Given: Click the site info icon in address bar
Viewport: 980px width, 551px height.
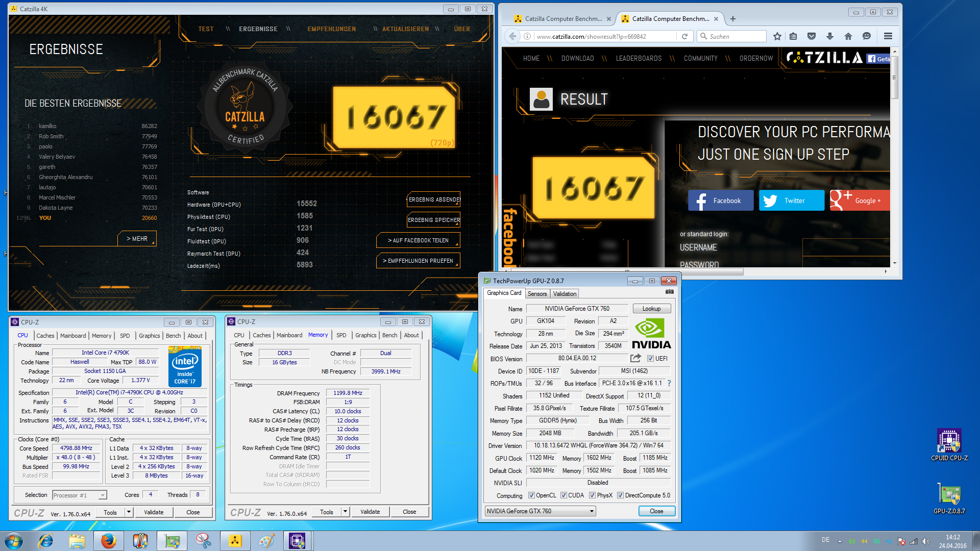Looking at the screenshot, I should click(527, 36).
